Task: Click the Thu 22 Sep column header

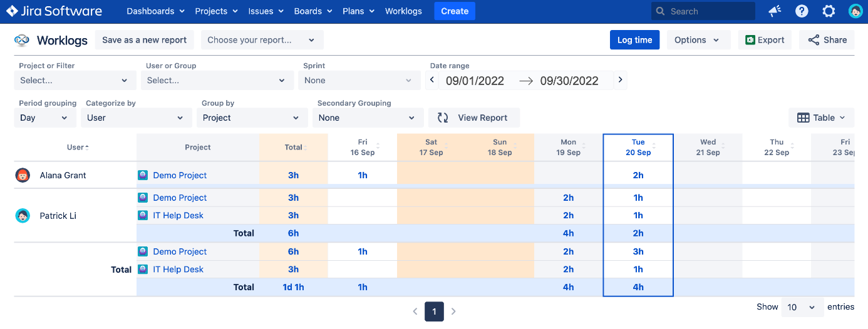Action: pyautogui.click(x=777, y=147)
